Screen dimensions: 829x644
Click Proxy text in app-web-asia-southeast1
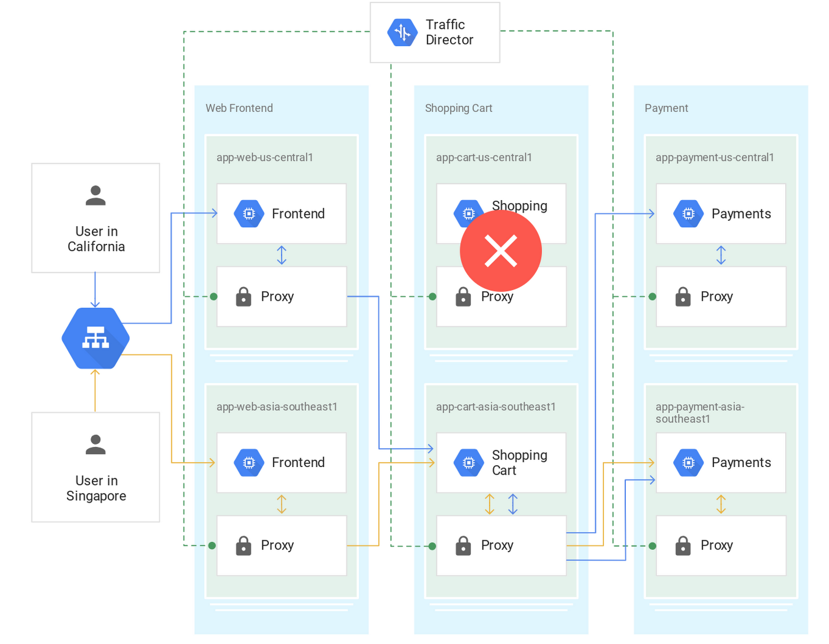[x=277, y=546]
